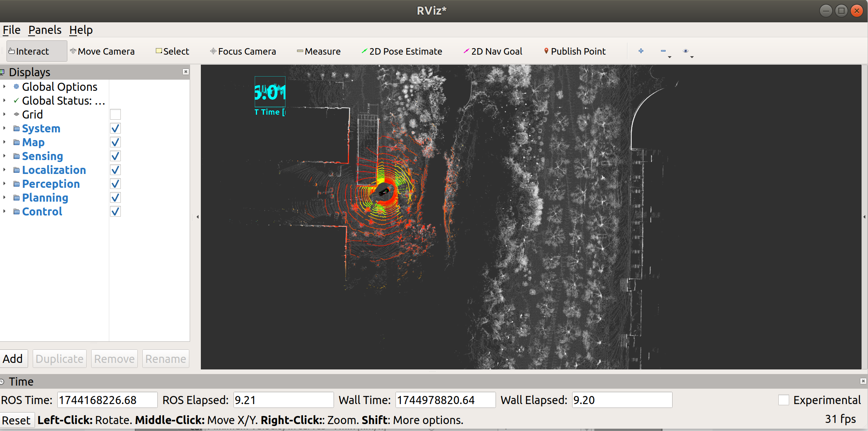
Task: Open the File menu
Action: pyautogui.click(x=12, y=30)
